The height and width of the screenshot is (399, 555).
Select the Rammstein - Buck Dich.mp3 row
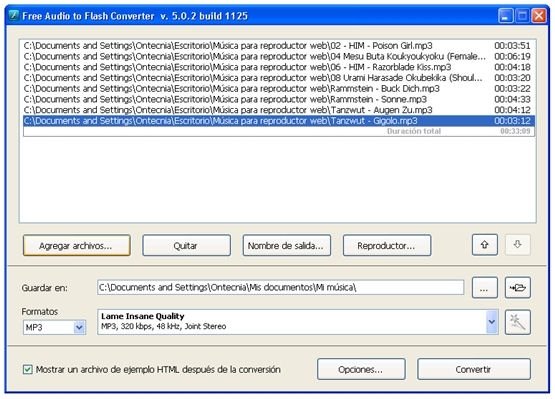coord(279,88)
